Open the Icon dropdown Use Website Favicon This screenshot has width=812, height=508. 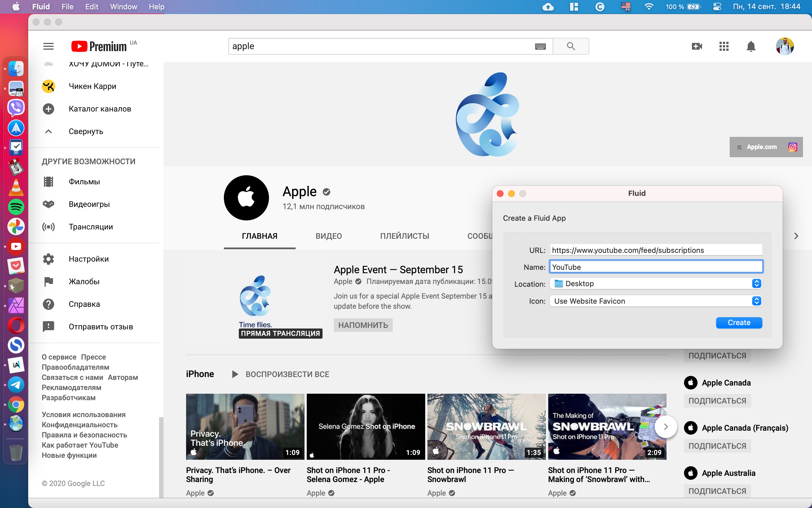click(x=656, y=301)
